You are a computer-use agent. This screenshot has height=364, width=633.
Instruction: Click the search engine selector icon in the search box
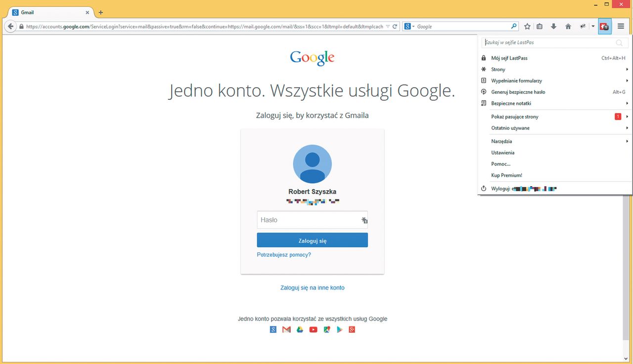click(x=408, y=27)
